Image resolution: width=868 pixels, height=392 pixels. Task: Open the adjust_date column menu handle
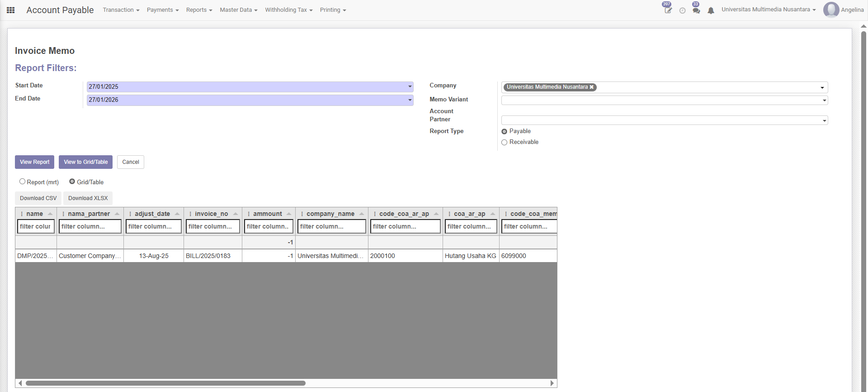[130, 214]
